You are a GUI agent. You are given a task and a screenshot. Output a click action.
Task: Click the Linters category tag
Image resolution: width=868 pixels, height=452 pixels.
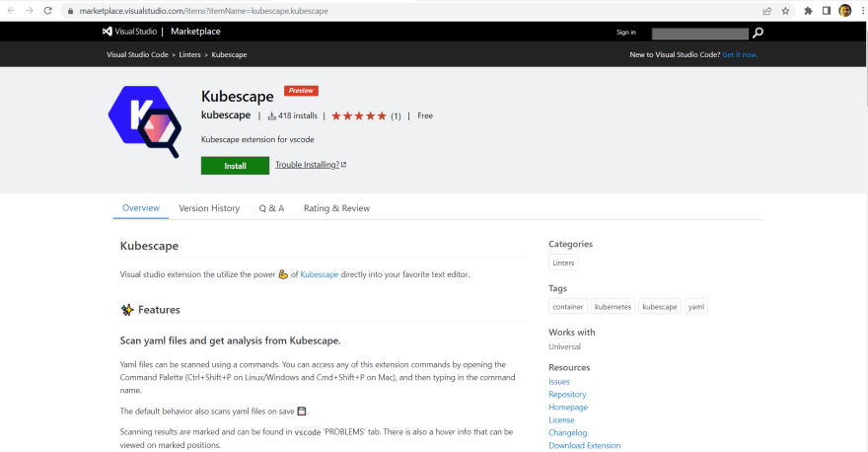563,263
